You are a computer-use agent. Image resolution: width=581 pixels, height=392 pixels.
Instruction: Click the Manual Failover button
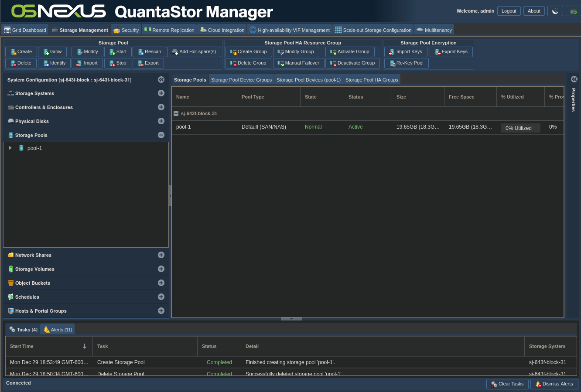[x=298, y=63]
